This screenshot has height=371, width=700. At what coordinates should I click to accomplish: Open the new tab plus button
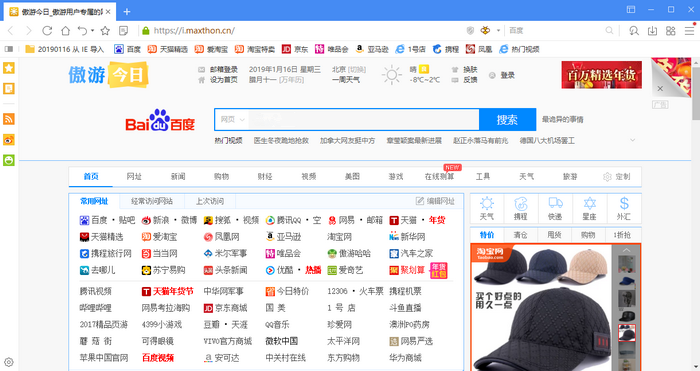click(x=127, y=12)
